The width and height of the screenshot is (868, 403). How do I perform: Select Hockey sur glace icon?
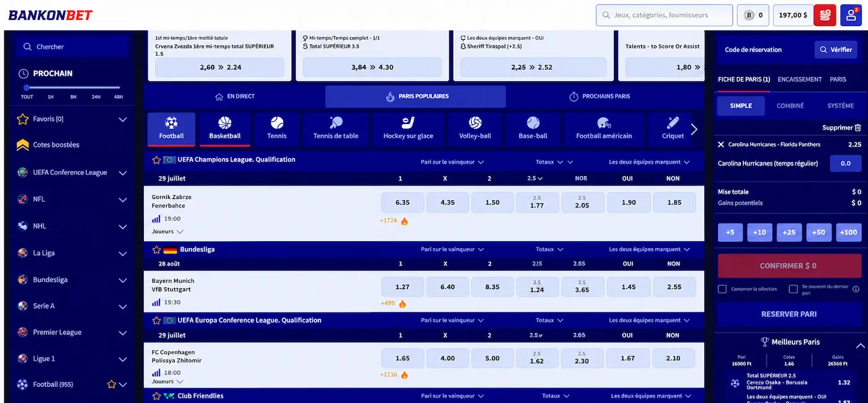(408, 129)
